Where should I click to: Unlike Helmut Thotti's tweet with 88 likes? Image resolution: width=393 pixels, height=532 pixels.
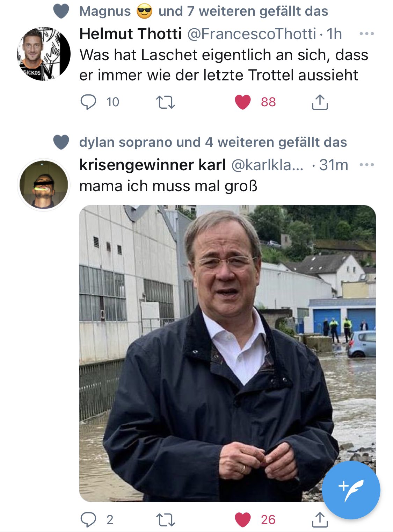(243, 102)
